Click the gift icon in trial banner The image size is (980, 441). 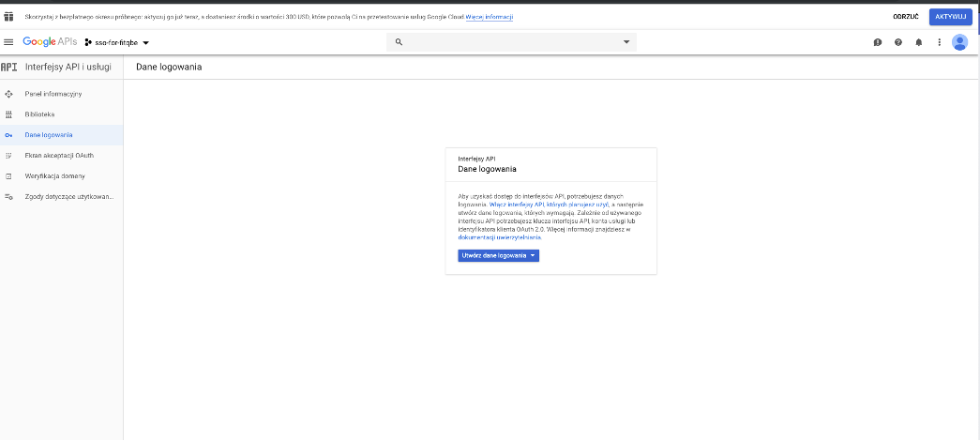tap(8, 17)
